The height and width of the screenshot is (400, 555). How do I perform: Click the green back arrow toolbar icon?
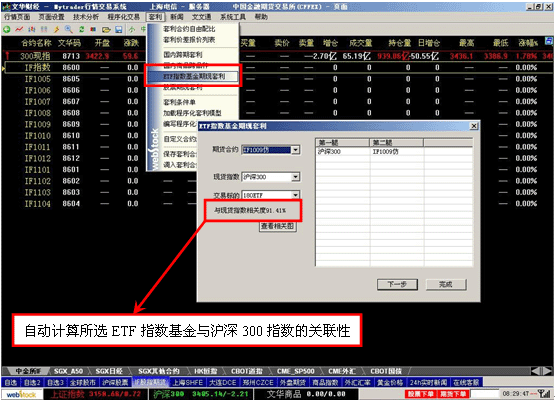pyautogui.click(x=6, y=29)
